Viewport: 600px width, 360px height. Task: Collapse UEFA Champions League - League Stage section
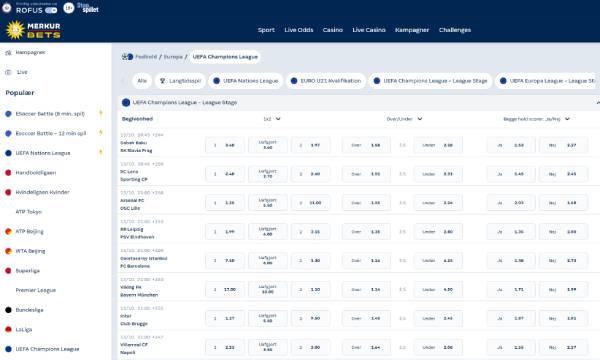tap(597, 103)
